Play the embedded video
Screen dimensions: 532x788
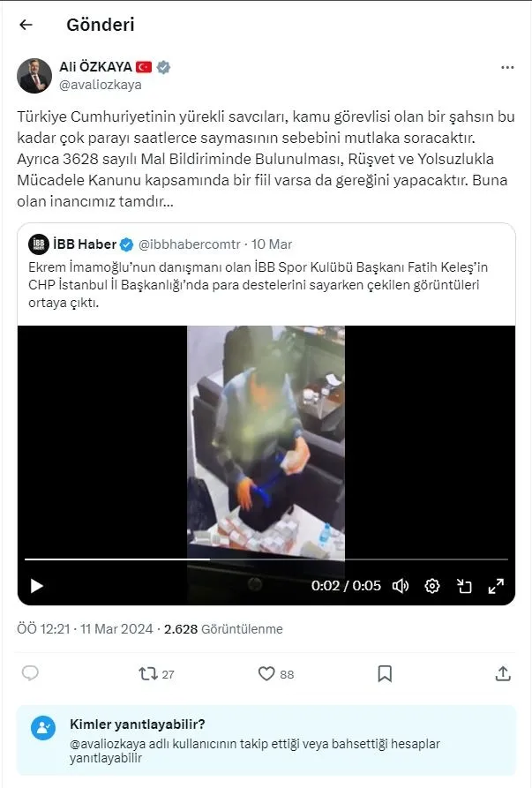point(36,585)
